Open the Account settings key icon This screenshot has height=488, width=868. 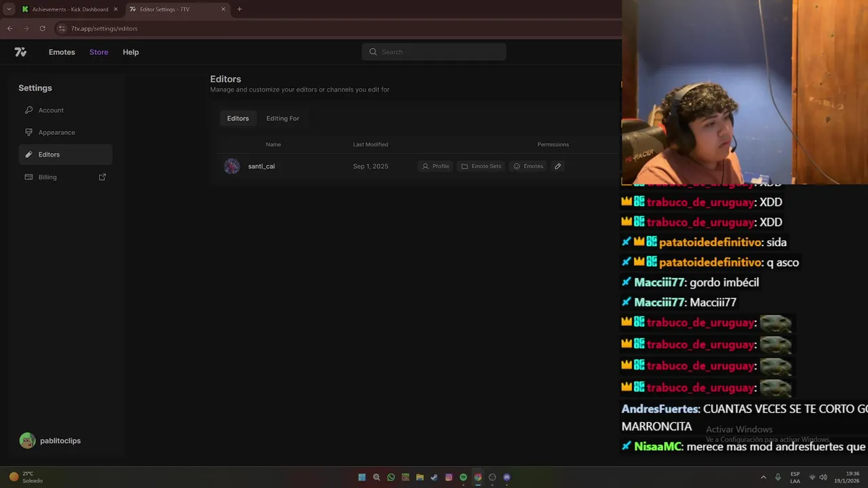28,110
